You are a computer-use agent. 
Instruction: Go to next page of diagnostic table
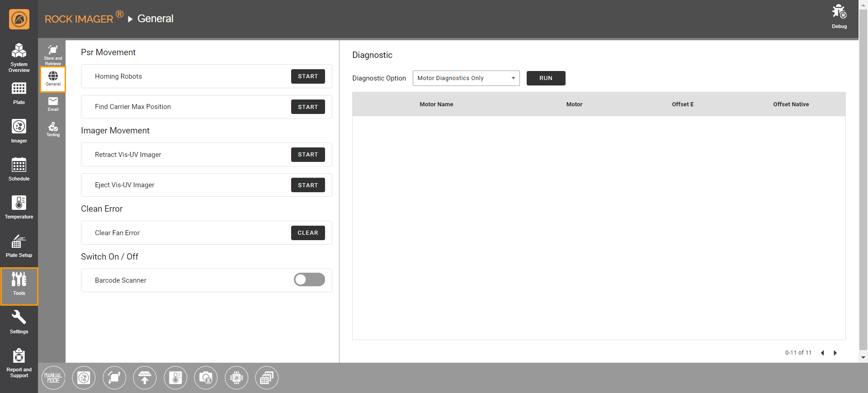point(835,353)
